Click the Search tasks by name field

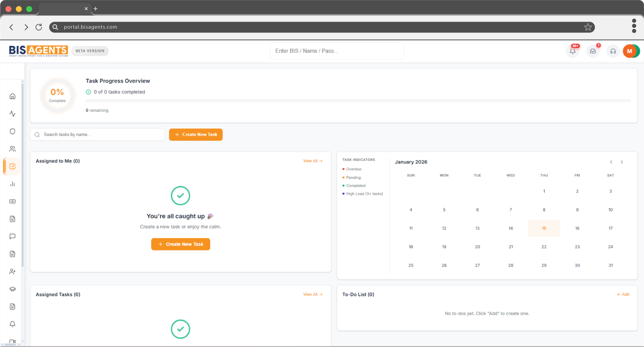[x=101, y=134]
